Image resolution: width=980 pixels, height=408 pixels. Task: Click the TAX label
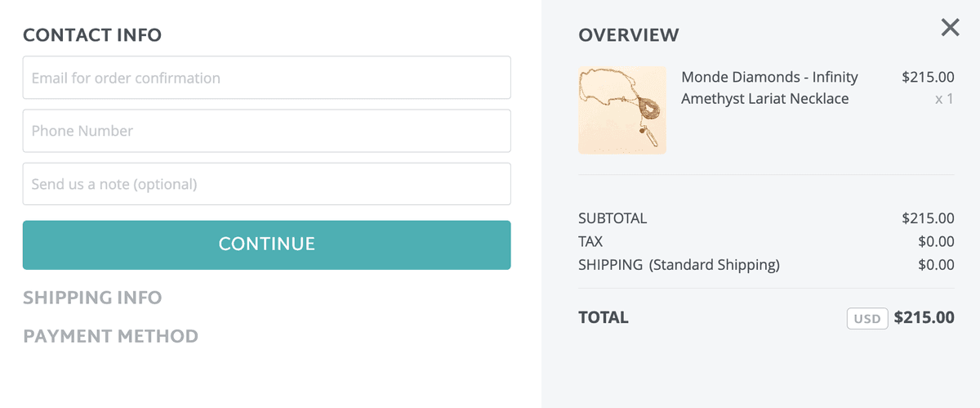click(x=590, y=241)
